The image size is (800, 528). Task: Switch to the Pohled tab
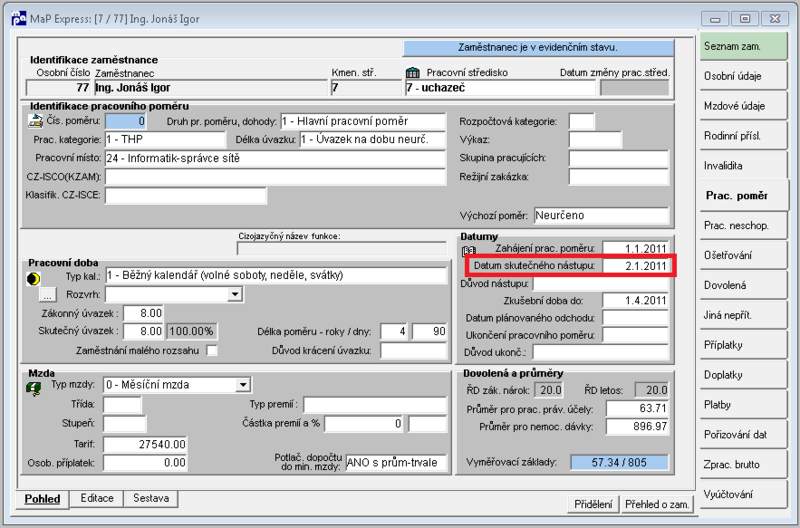pyautogui.click(x=42, y=498)
